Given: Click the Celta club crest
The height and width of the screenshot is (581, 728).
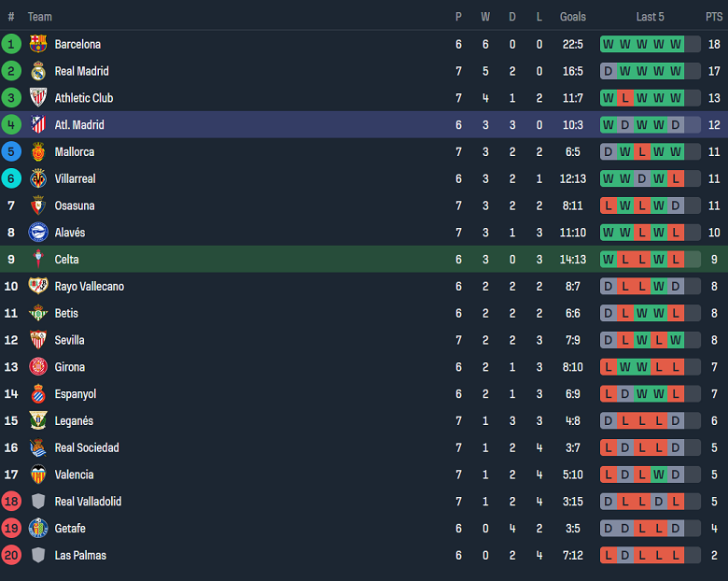Looking at the screenshot, I should coord(38,260).
